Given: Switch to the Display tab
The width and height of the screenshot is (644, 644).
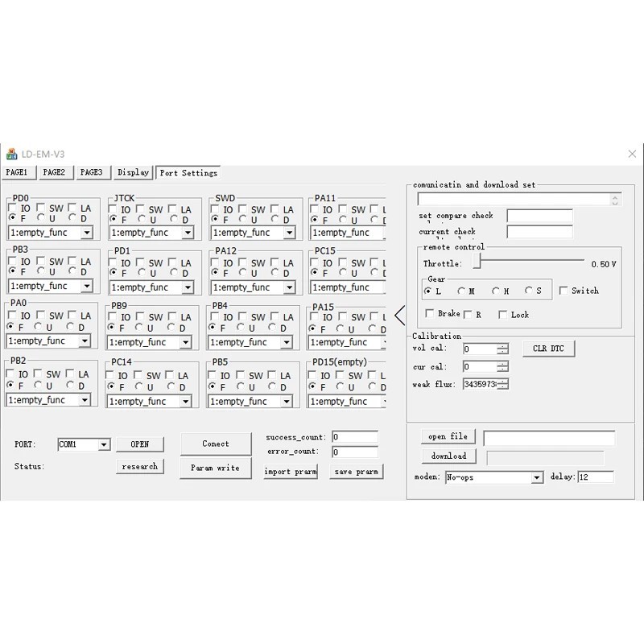Looking at the screenshot, I should [x=132, y=172].
